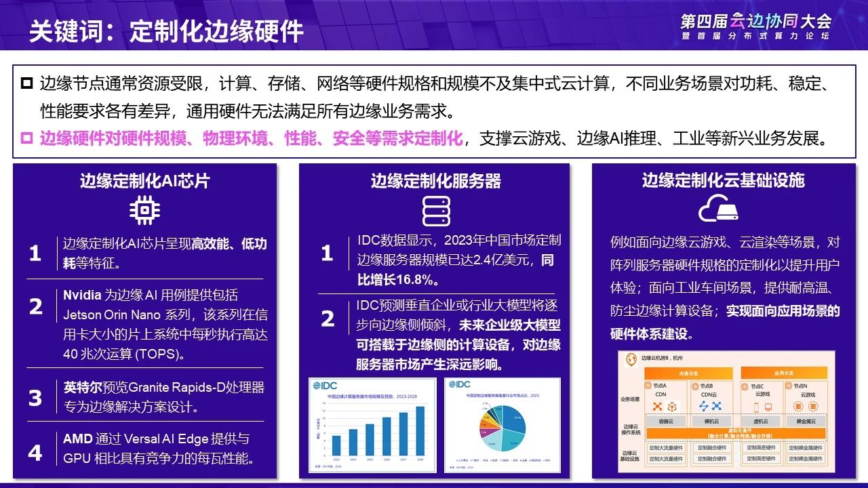Click the 边缘云操作系统 row label
The image size is (868, 488).
631,430
